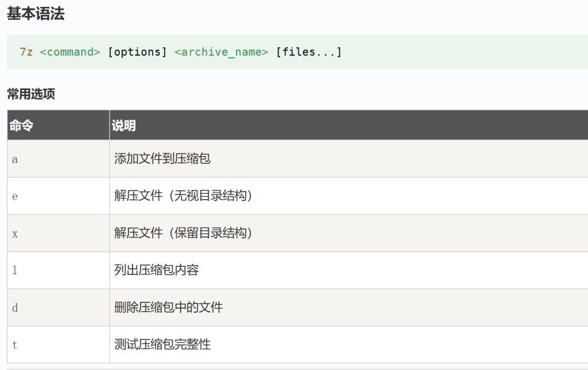588x370 pixels.
Task: Click the 't' command cell
Action: click(x=59, y=345)
